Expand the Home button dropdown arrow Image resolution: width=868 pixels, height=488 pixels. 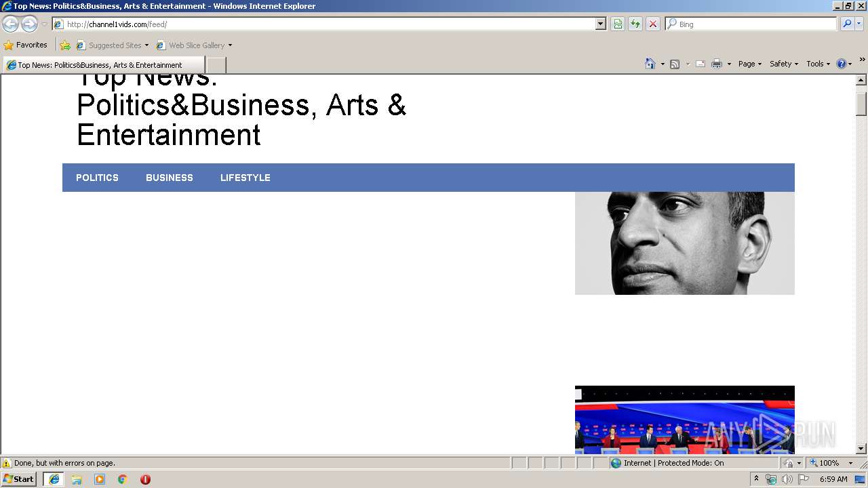662,64
